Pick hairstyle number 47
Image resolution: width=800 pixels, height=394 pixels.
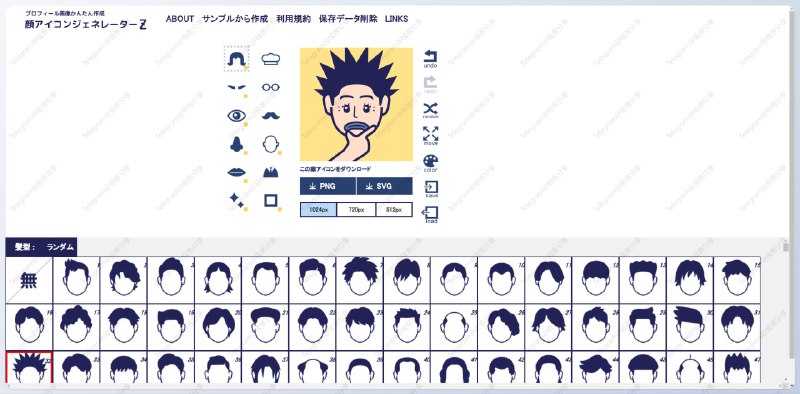point(737,367)
